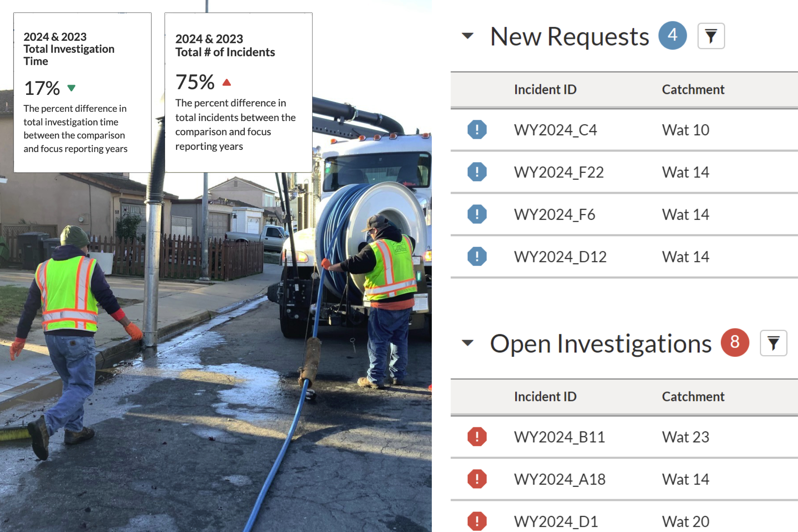The width and height of the screenshot is (798, 532).
Task: Click the 75% value
Action: pos(195,82)
